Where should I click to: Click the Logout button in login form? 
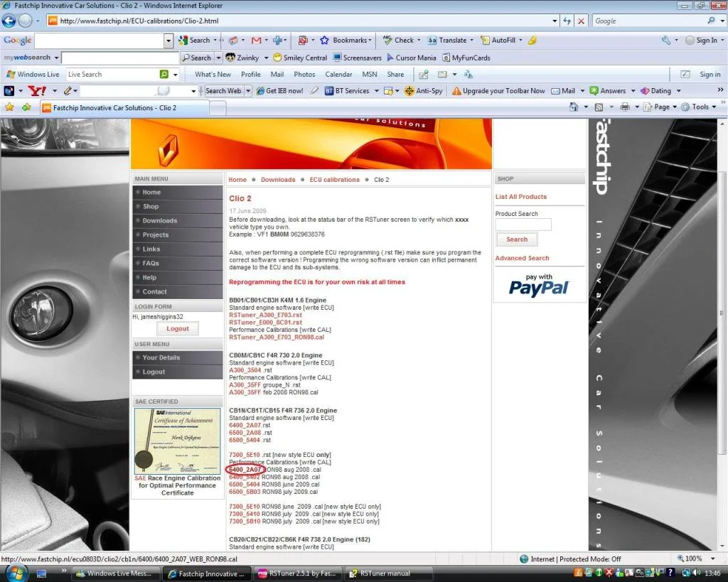tap(177, 328)
